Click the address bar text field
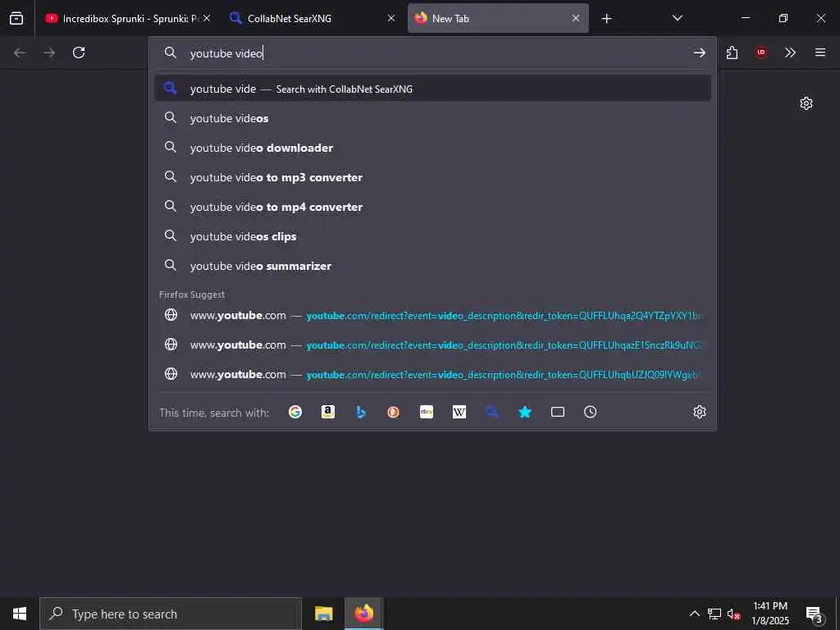 [434, 53]
